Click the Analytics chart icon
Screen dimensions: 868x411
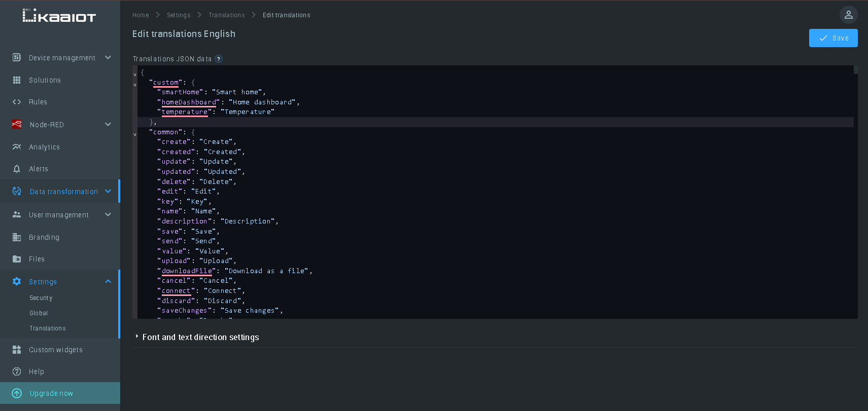17,147
